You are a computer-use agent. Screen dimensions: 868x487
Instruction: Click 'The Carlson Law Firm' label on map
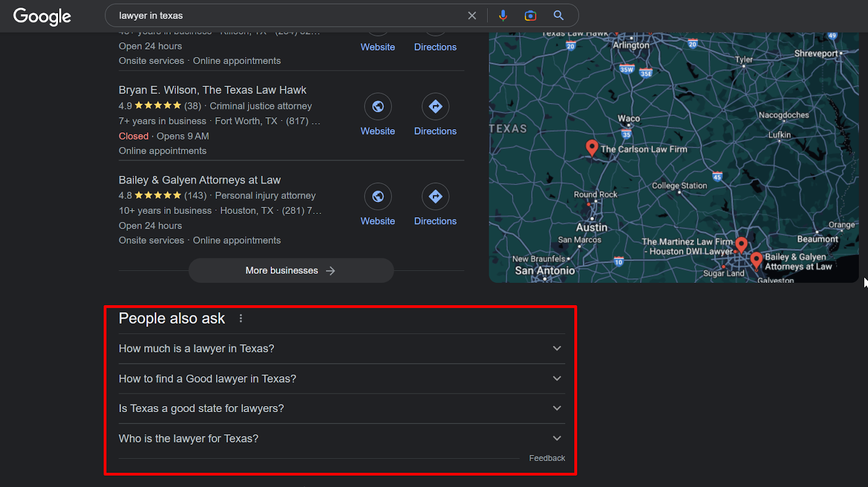click(644, 149)
